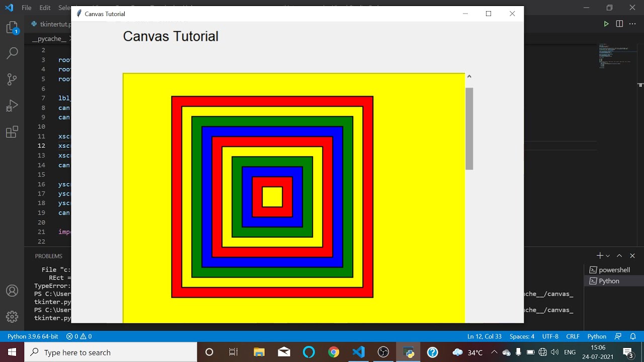Open Cortana from the taskbar

tap(209, 352)
